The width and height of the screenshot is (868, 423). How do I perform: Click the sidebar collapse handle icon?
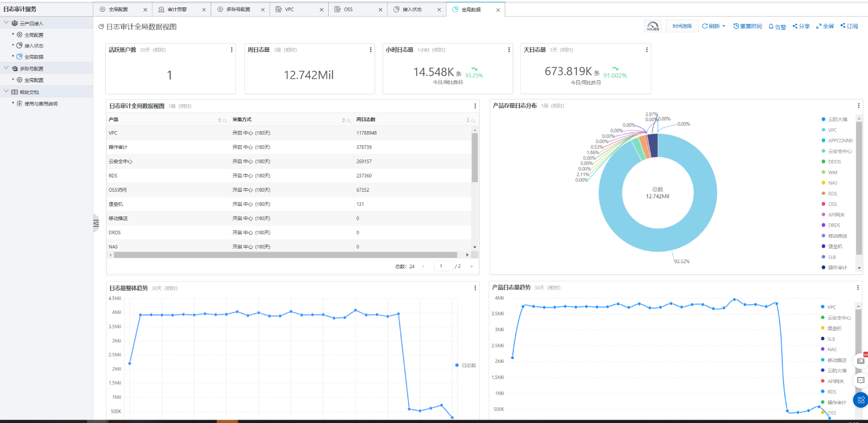96,223
